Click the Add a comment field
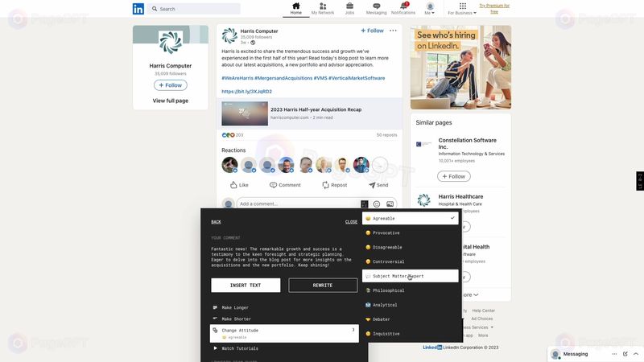Viewport: 644px width, 362px height. click(298, 204)
